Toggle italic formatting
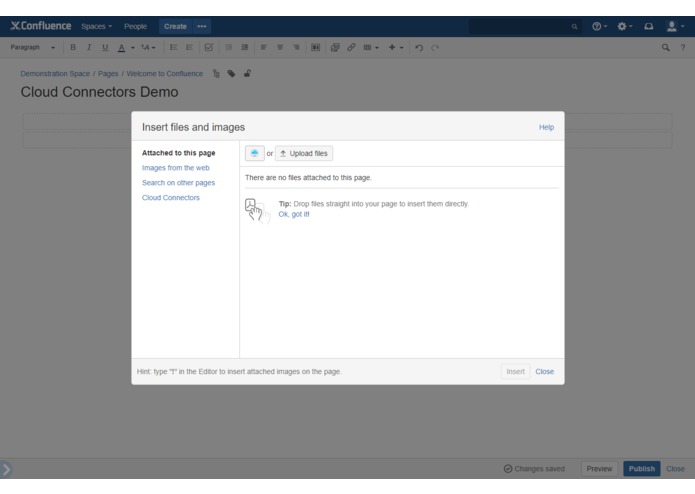Image resolution: width=695 pixels, height=494 pixels. coord(89,47)
